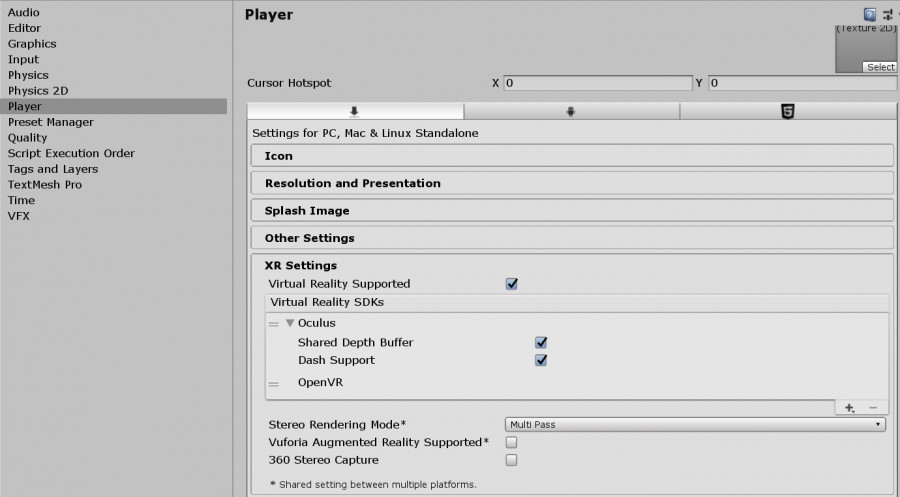Image resolution: width=900 pixels, height=497 pixels.
Task: Switch to the Android platform tab icon
Action: (x=571, y=111)
